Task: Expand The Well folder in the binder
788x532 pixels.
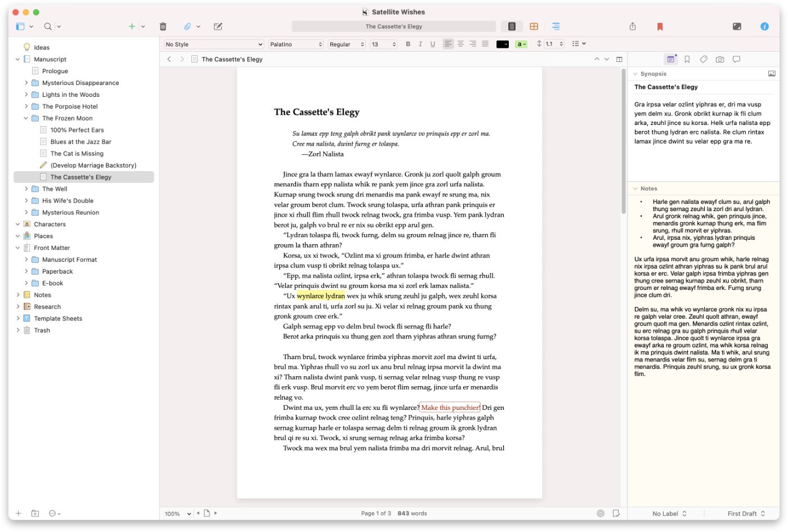Action: pos(26,189)
